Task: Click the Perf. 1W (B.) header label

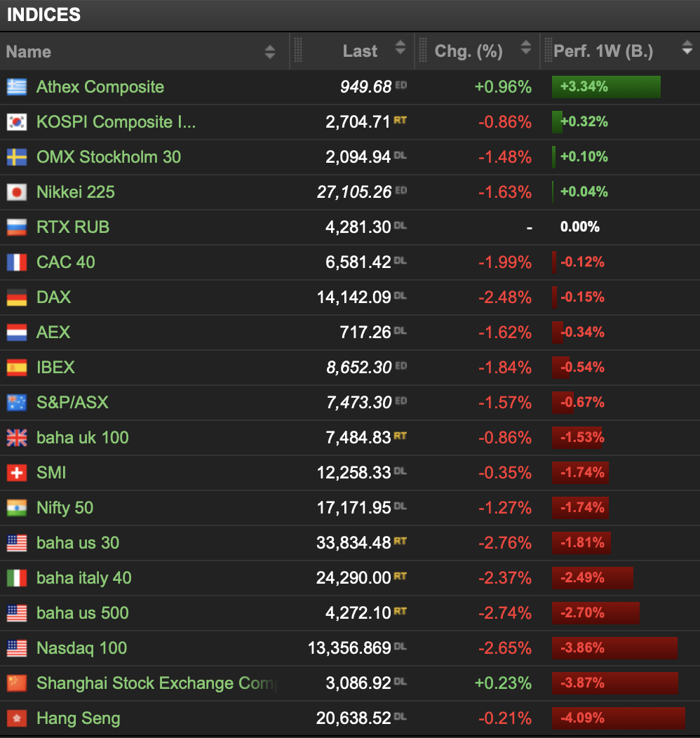Action: click(604, 51)
